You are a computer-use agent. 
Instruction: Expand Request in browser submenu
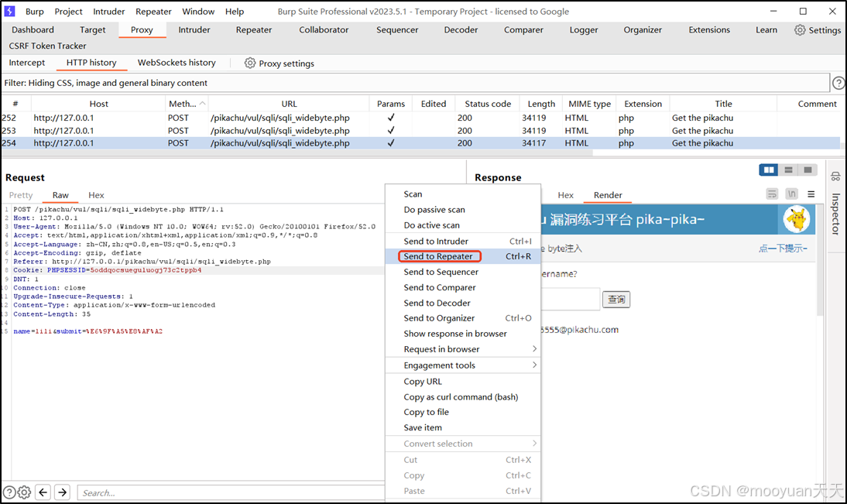point(534,349)
